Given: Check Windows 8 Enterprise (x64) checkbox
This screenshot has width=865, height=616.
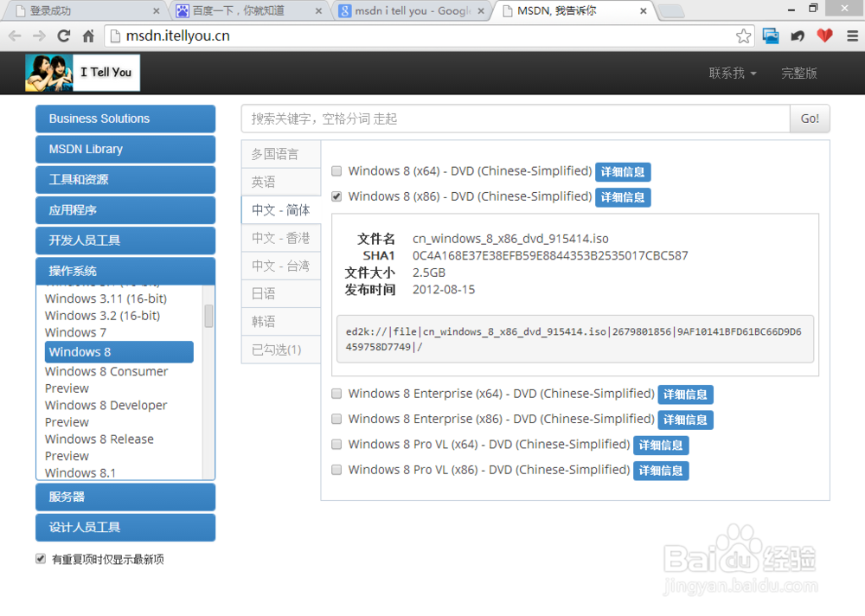Looking at the screenshot, I should pos(336,394).
